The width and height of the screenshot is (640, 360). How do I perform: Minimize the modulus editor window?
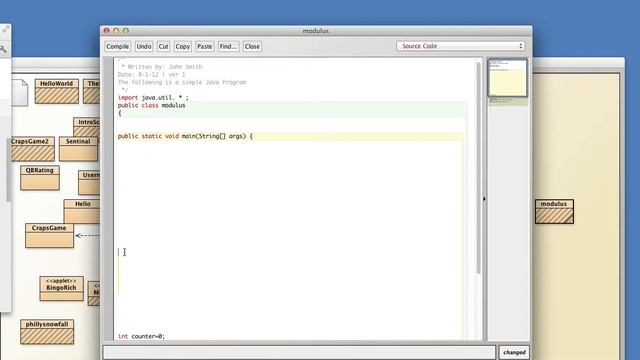click(x=116, y=31)
